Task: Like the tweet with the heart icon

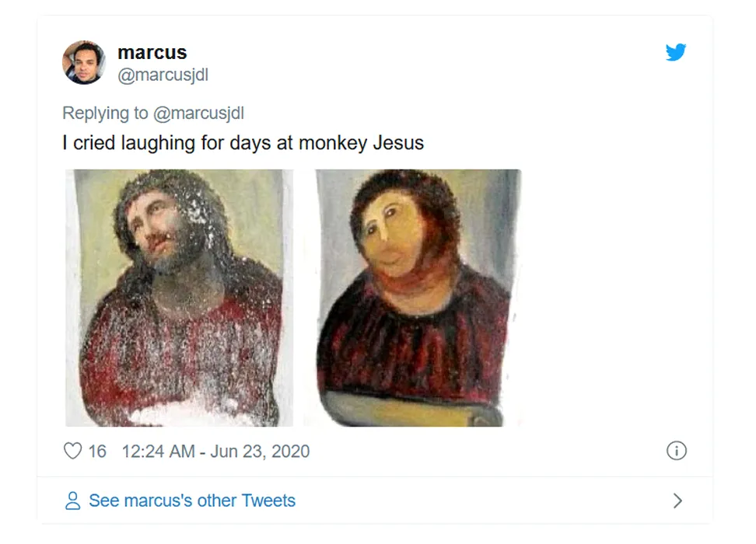Action: (72, 451)
